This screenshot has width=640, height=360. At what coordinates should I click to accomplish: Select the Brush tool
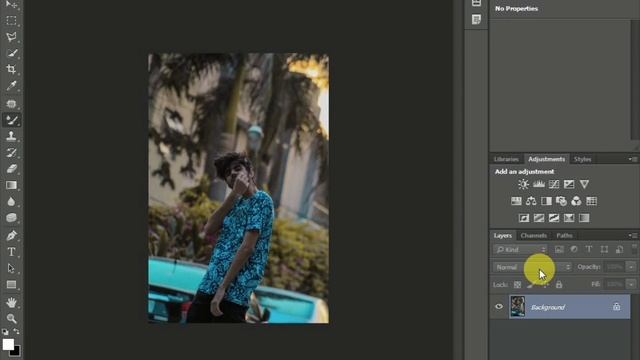point(11,120)
